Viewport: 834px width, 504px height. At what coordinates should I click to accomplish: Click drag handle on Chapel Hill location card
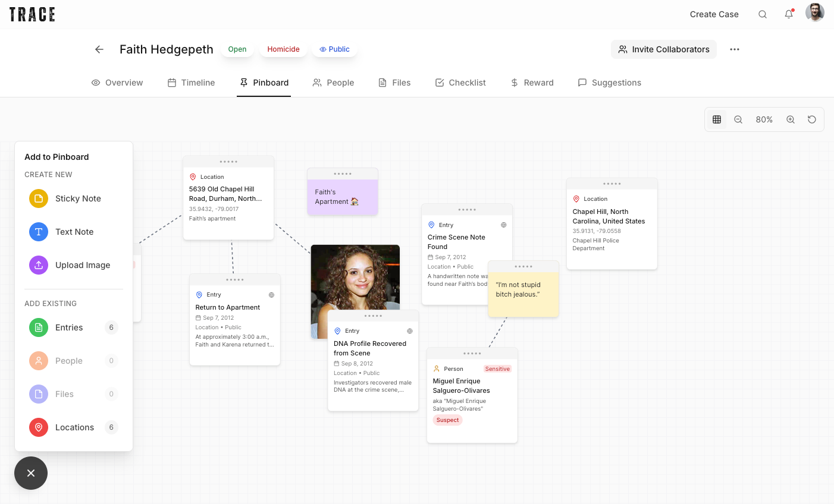tap(612, 184)
